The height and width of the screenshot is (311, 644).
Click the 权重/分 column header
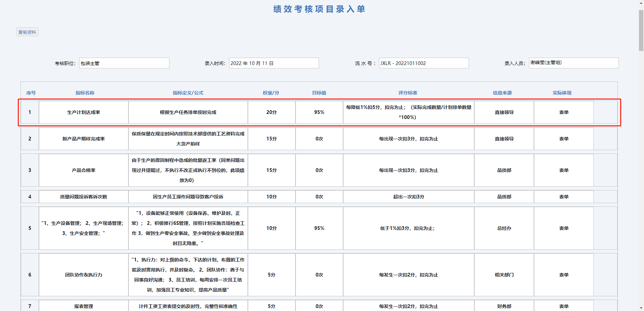(271, 93)
